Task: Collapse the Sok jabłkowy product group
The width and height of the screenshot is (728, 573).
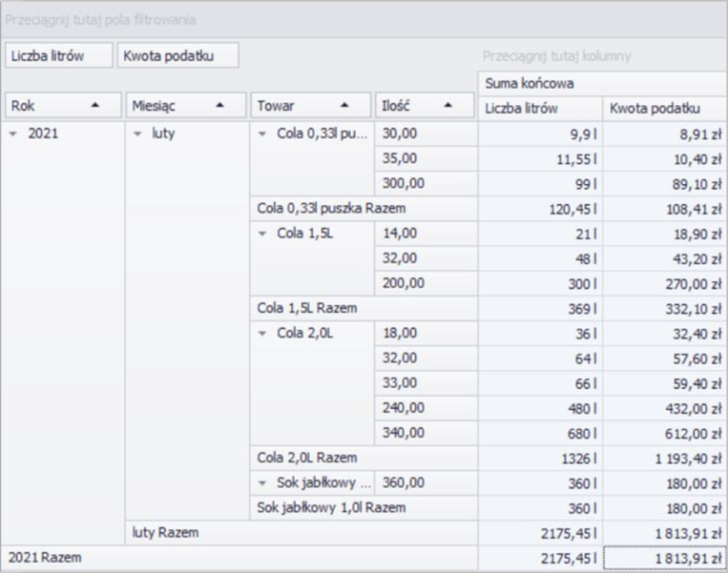Action: click(x=264, y=483)
